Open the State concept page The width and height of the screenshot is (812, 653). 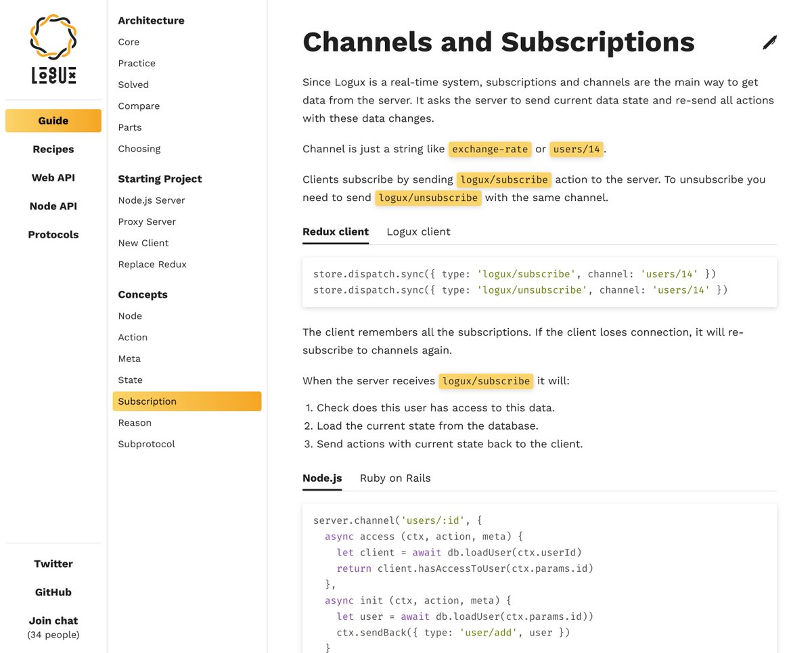[x=130, y=380]
